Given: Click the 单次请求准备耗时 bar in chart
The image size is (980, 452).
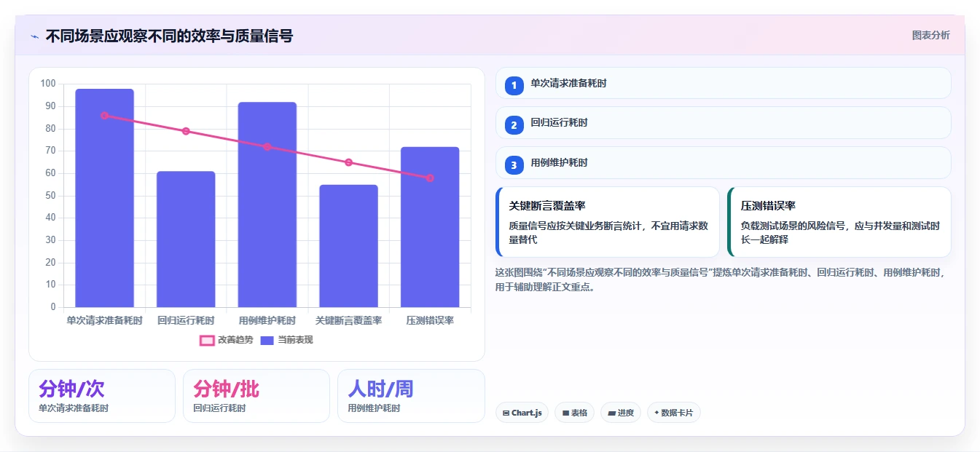Looking at the screenshot, I should (x=104, y=198).
